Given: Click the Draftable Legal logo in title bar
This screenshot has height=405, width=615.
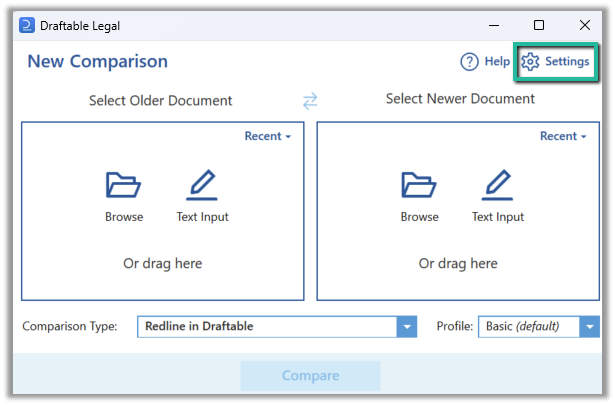Looking at the screenshot, I should [x=27, y=25].
